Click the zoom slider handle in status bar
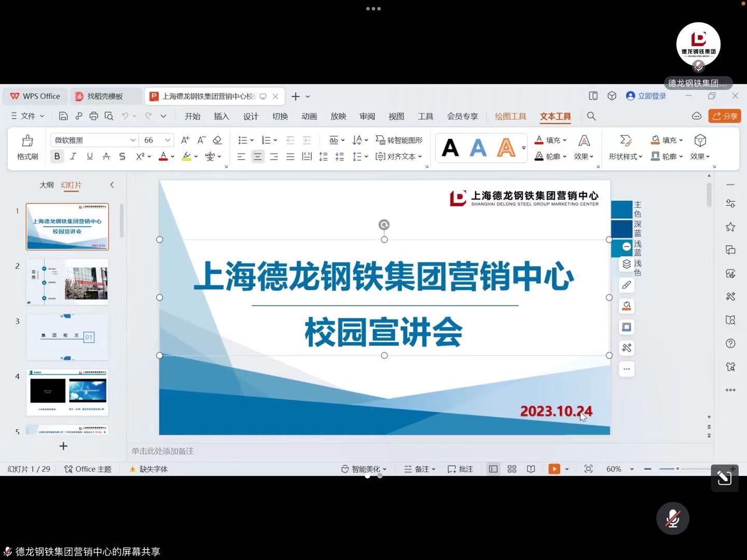 677,469
